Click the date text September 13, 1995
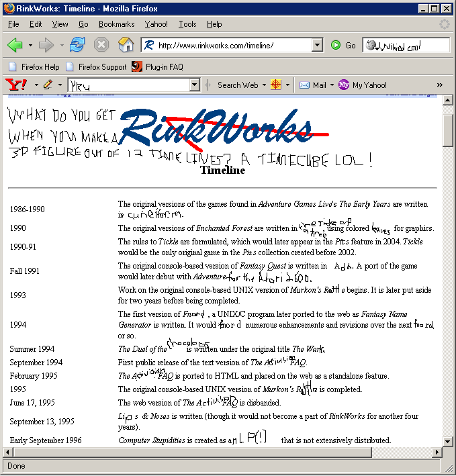The image size is (456, 476). click(42, 422)
